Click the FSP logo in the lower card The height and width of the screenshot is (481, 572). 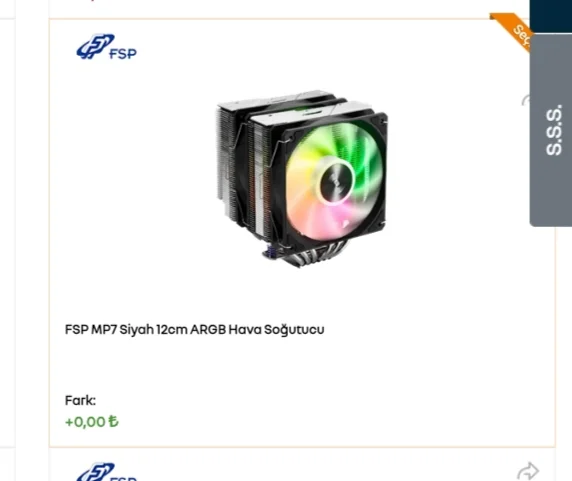click(x=107, y=472)
